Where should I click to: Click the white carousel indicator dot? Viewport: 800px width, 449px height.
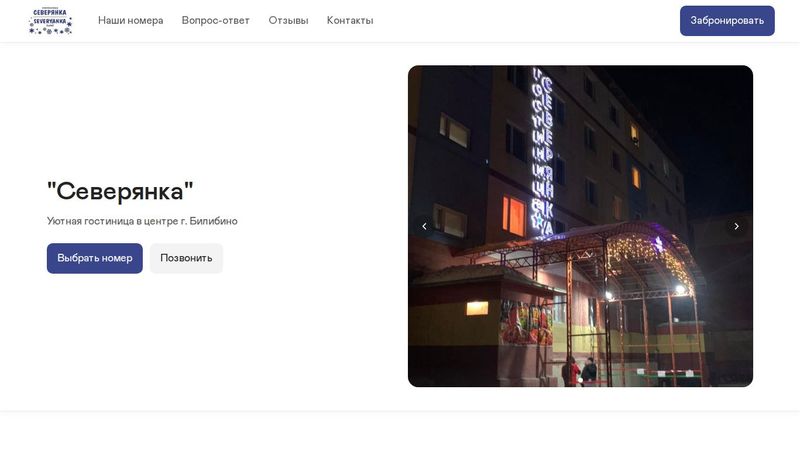(x=580, y=380)
